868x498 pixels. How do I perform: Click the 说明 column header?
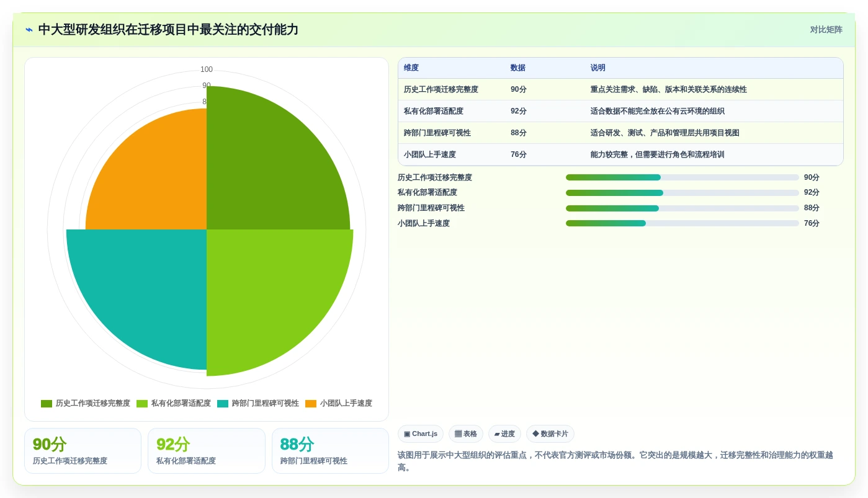point(598,68)
